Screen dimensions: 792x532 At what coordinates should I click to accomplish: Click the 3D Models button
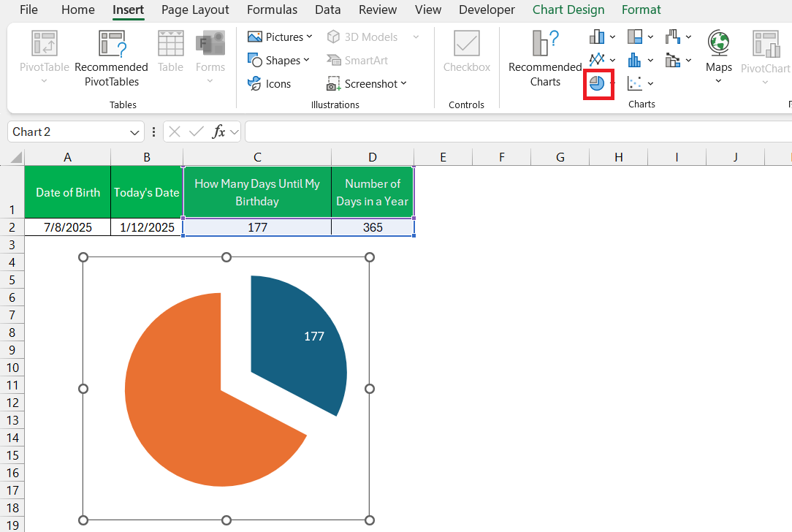click(373, 37)
